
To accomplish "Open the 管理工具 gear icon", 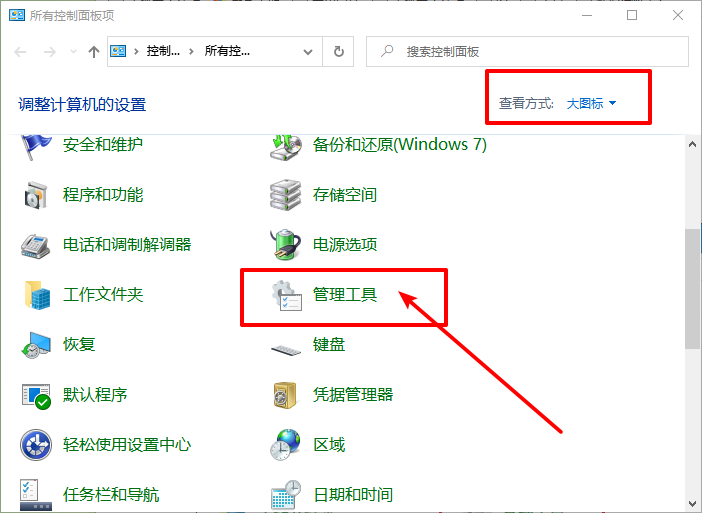I will click(286, 295).
